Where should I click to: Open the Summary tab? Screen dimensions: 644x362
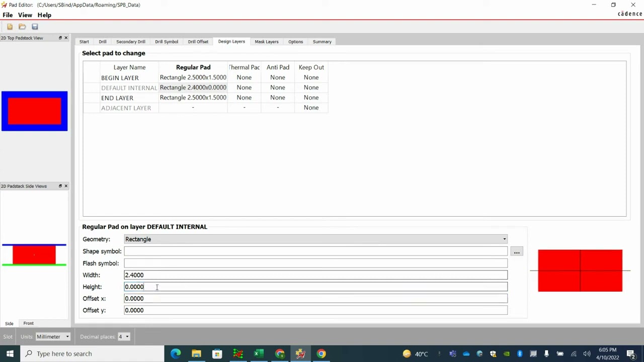[x=322, y=42]
